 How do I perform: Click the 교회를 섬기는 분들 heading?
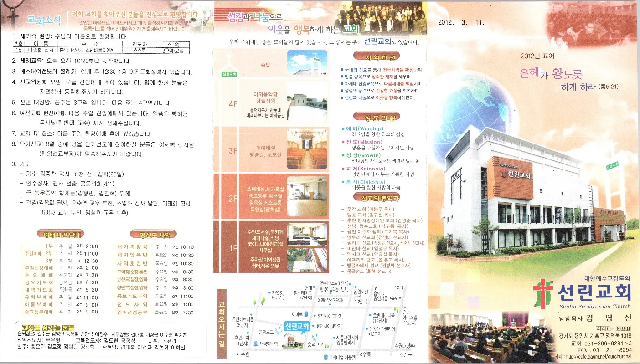click(48, 328)
